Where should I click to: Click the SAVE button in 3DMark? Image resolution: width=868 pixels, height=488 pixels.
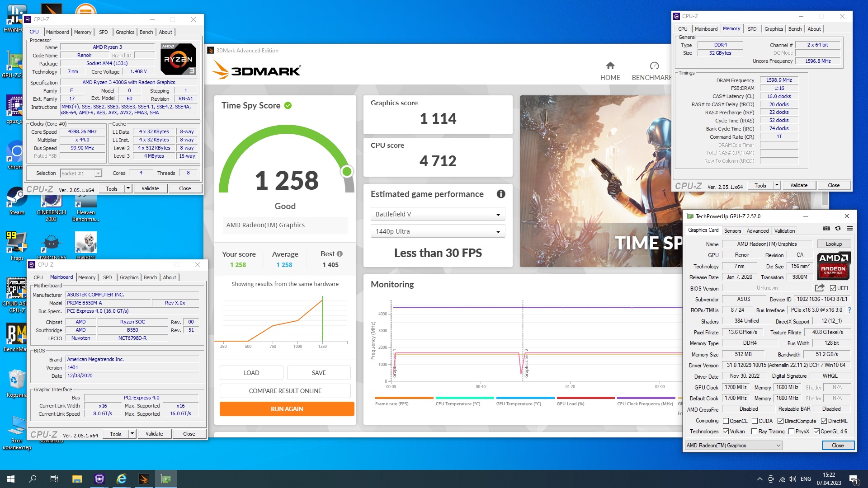pos(319,373)
